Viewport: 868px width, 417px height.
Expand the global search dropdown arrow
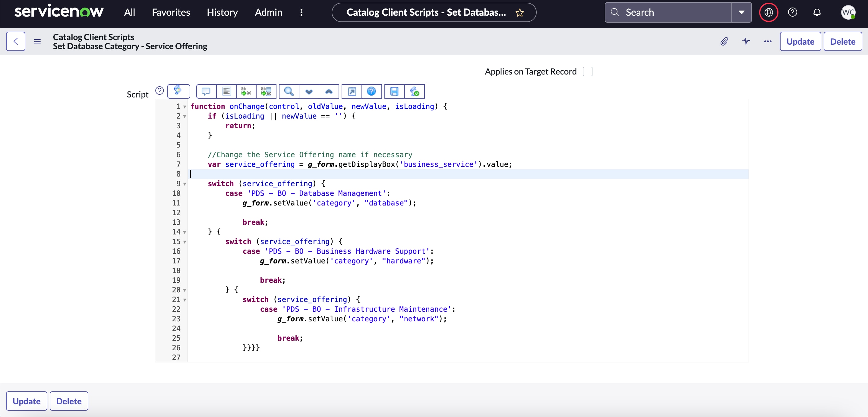tap(741, 12)
